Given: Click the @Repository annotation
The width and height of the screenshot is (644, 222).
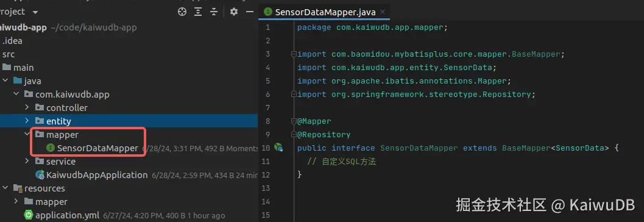Looking at the screenshot, I should [324, 134].
